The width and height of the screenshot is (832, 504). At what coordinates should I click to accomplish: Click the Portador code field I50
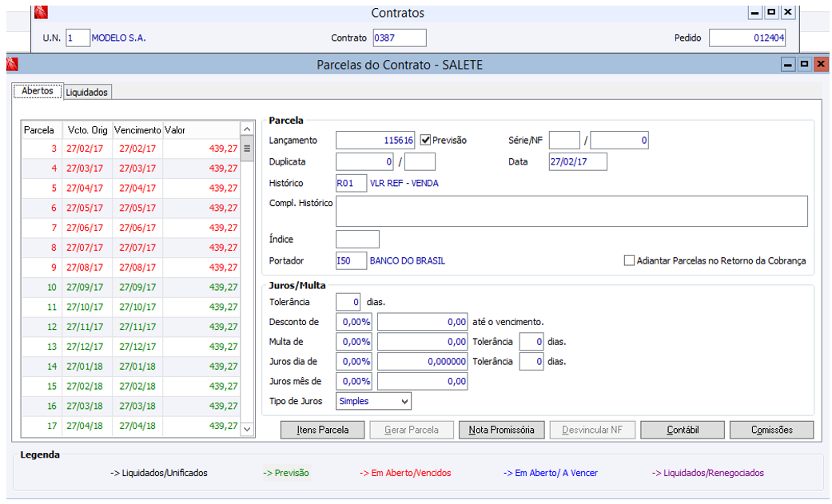[351, 261]
